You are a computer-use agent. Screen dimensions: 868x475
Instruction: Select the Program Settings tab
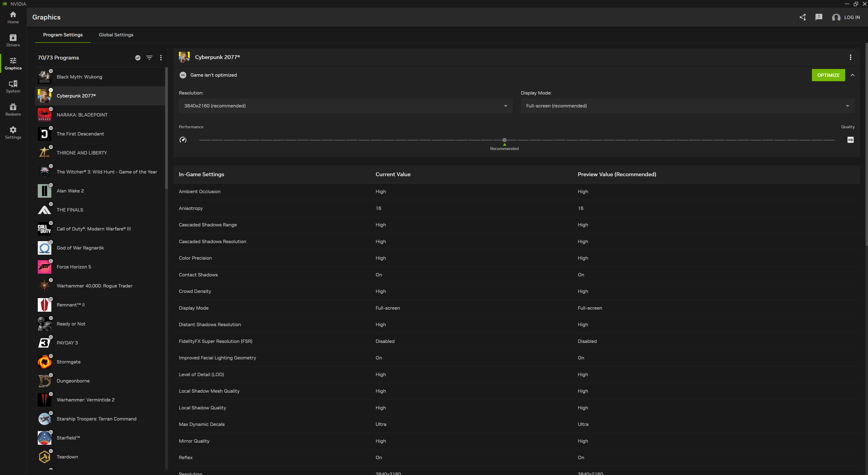[63, 35]
